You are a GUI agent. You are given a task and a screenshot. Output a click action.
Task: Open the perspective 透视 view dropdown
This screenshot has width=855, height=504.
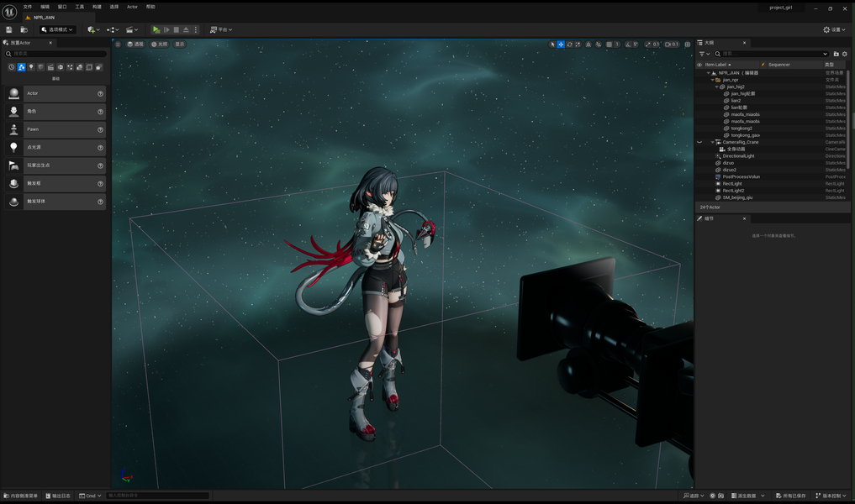[x=136, y=45]
